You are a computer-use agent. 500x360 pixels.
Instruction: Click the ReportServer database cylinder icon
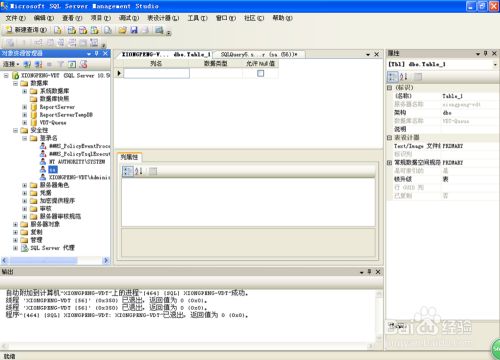click(34, 107)
